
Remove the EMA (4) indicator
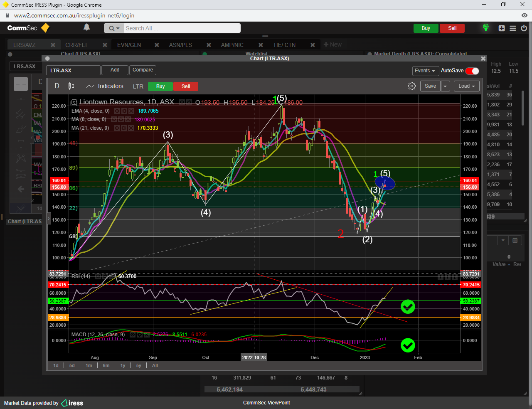[131, 111]
